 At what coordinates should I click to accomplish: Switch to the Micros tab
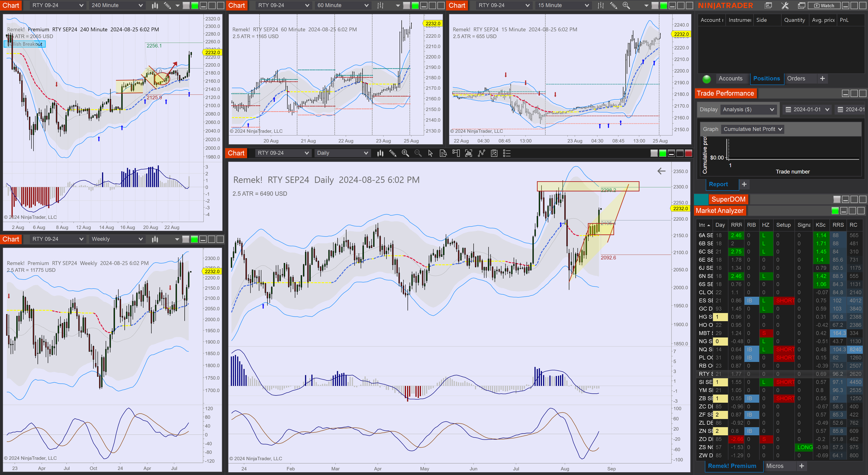point(775,466)
